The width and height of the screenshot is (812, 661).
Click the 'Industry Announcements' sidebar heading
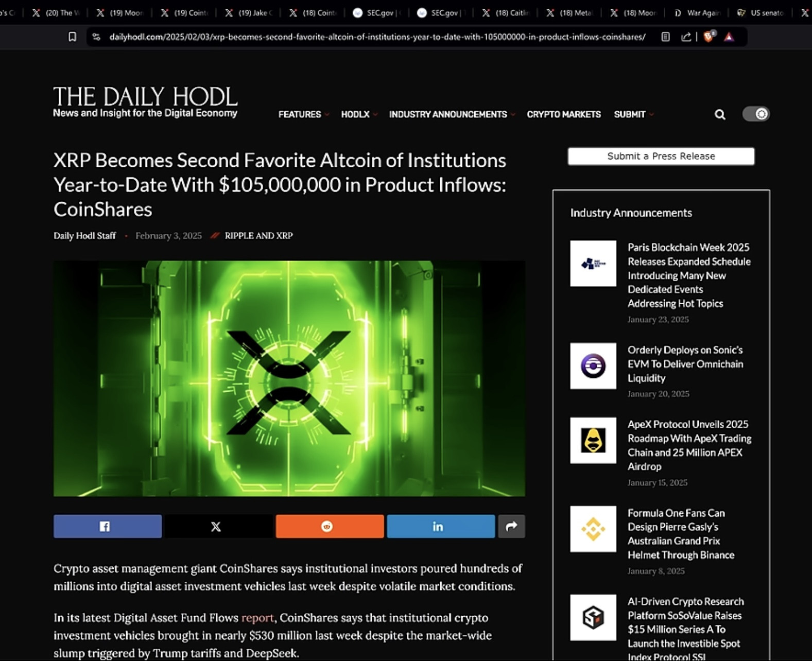631,213
